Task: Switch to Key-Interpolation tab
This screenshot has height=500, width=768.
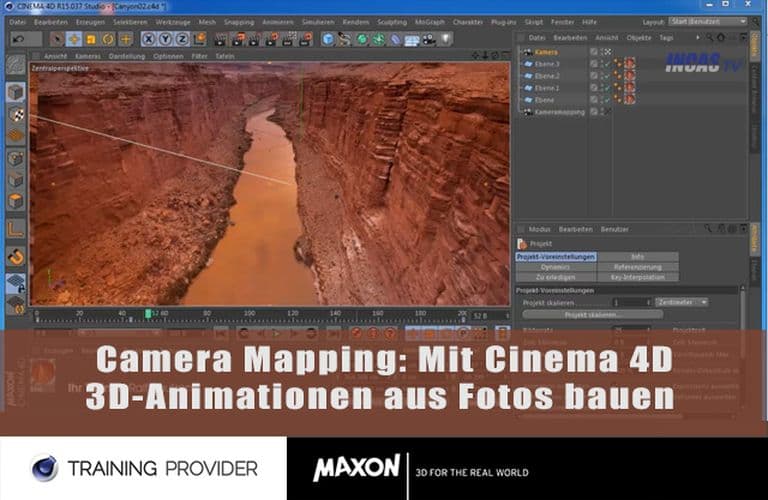Action: click(638, 277)
